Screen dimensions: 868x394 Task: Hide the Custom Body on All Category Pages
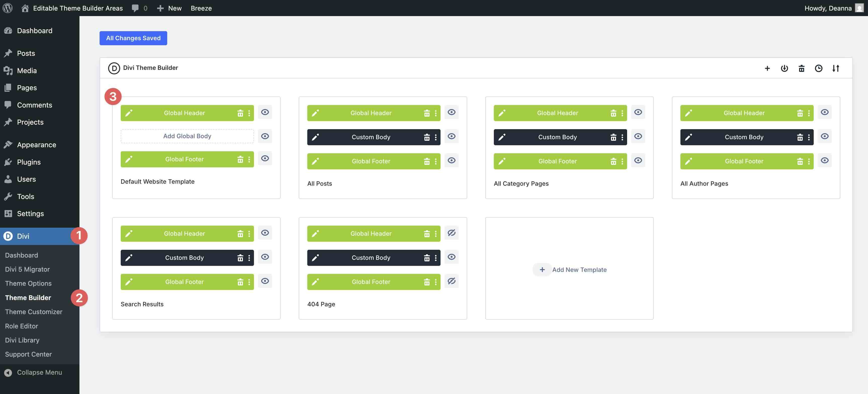(x=638, y=137)
